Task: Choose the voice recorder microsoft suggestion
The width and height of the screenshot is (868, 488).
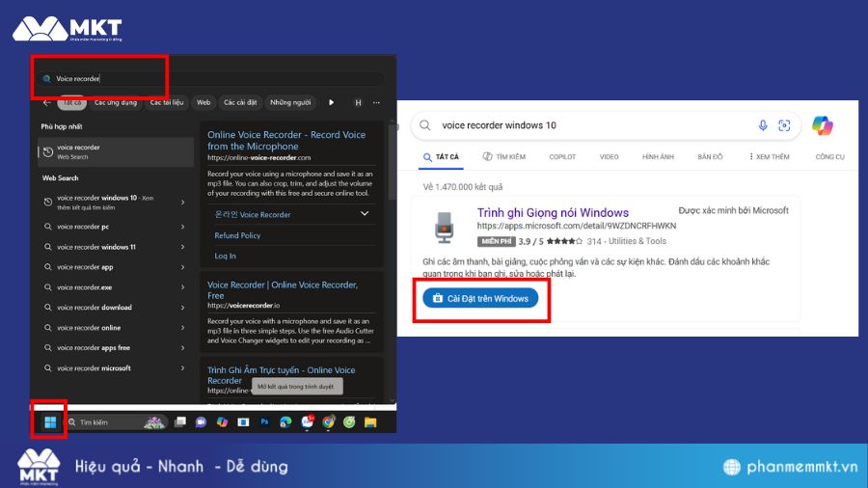Action: [x=94, y=368]
